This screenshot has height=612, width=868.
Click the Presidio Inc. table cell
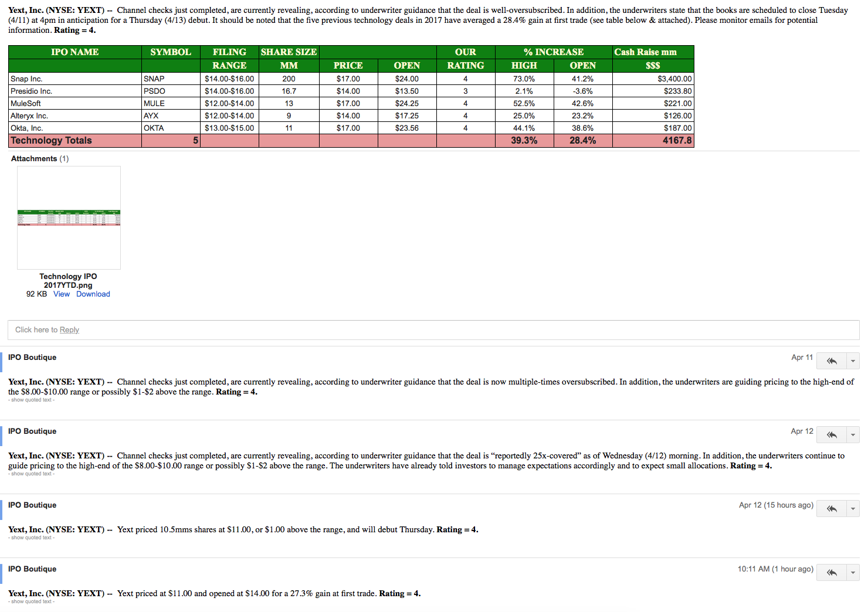pos(75,91)
